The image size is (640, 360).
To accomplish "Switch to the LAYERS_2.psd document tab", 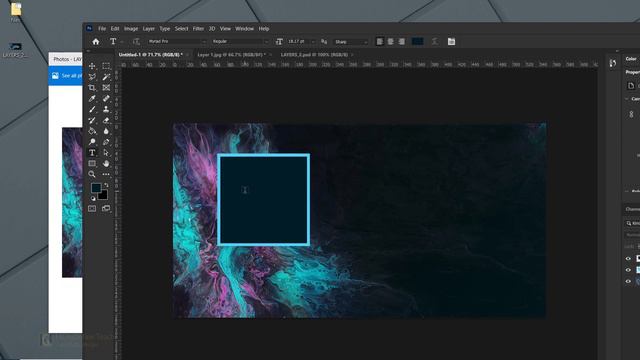I will tap(314, 55).
